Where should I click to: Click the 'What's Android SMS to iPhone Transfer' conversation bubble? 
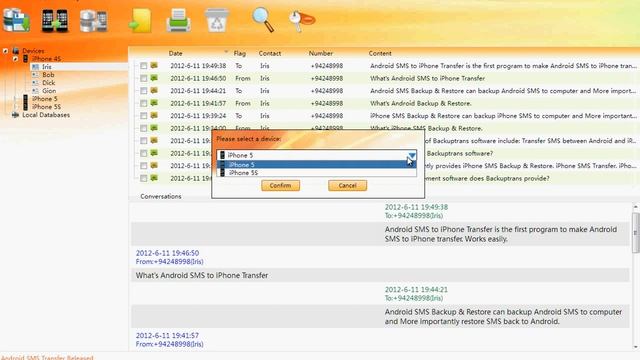[380, 276]
